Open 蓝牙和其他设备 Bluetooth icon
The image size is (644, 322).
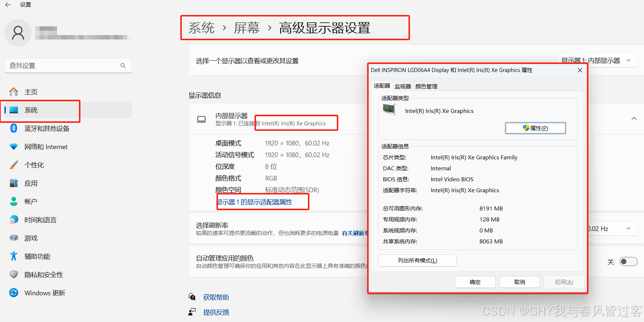[x=14, y=128]
